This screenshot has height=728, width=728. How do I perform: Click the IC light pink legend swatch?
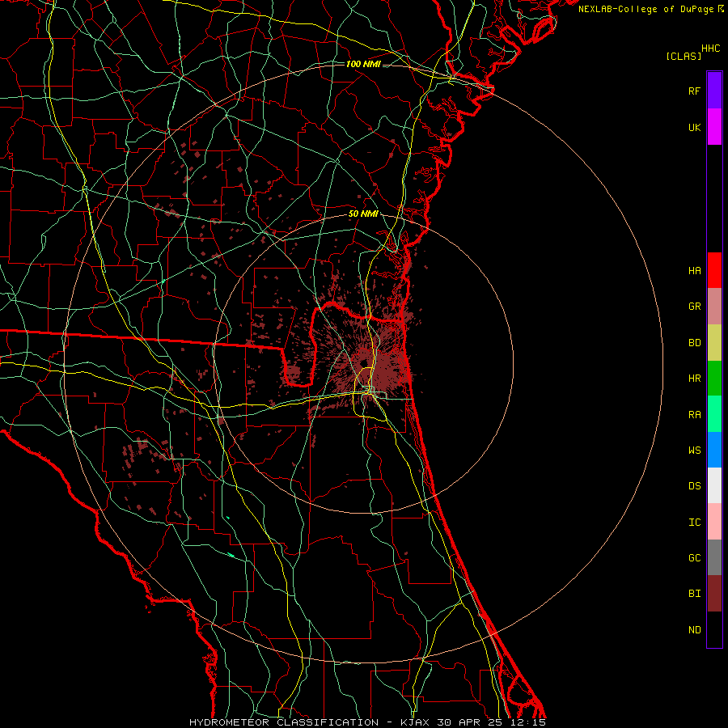tap(714, 522)
